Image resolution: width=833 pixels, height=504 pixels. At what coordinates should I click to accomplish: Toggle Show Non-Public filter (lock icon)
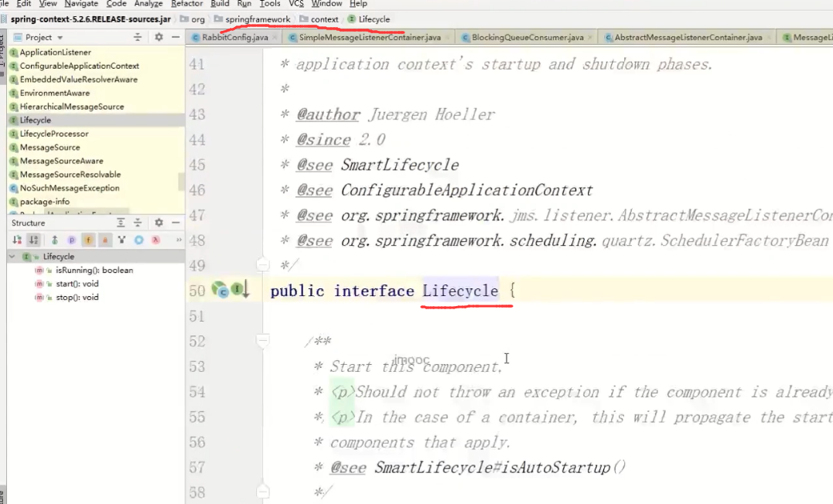coord(105,240)
